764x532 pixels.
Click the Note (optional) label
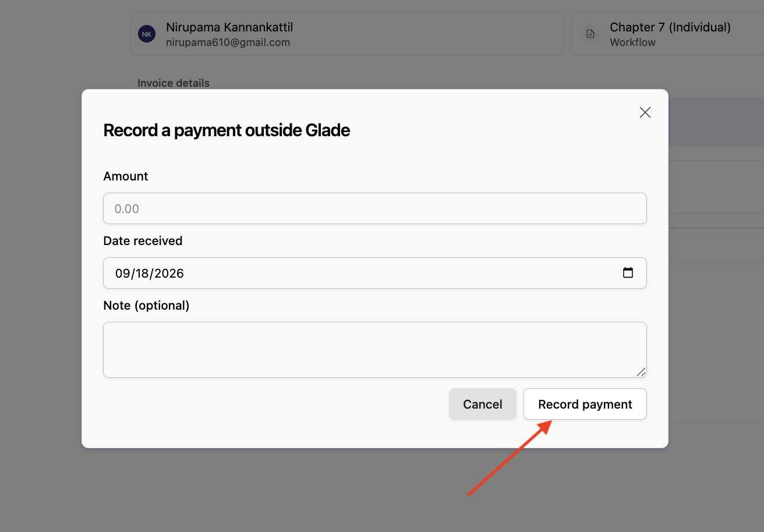point(146,306)
